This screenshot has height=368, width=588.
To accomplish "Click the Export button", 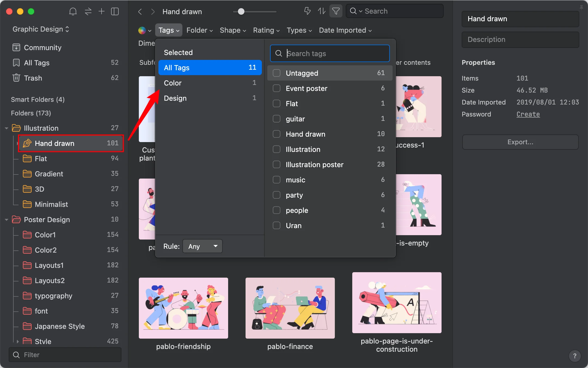I will pyautogui.click(x=520, y=142).
